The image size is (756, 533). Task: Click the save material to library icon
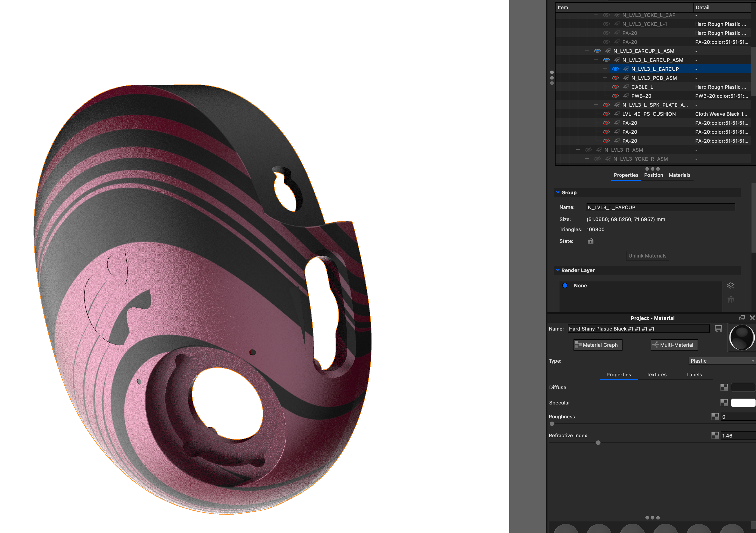click(x=718, y=329)
